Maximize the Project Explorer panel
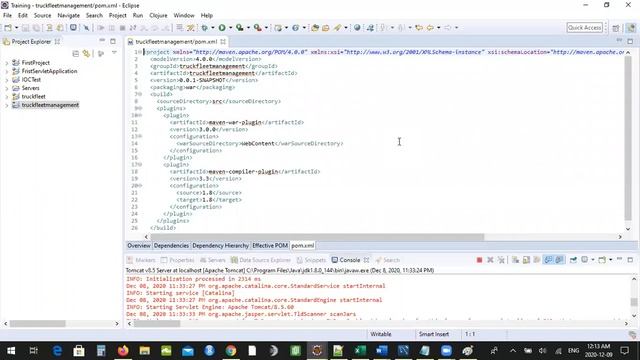This screenshot has width=640, height=360. point(113,41)
